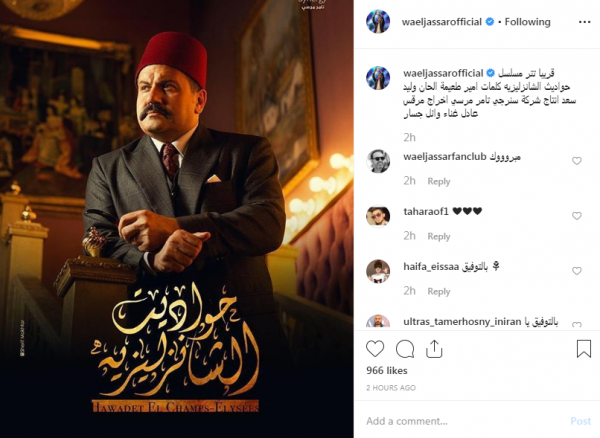Open the 966 likes list
This screenshot has width=600, height=438.
(386, 370)
